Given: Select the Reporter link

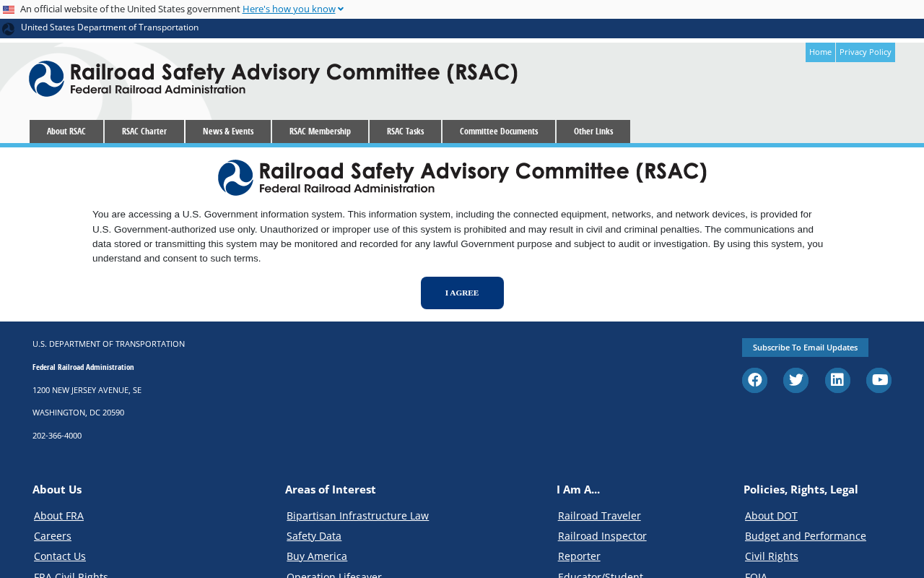Looking at the screenshot, I should pyautogui.click(x=579, y=556).
